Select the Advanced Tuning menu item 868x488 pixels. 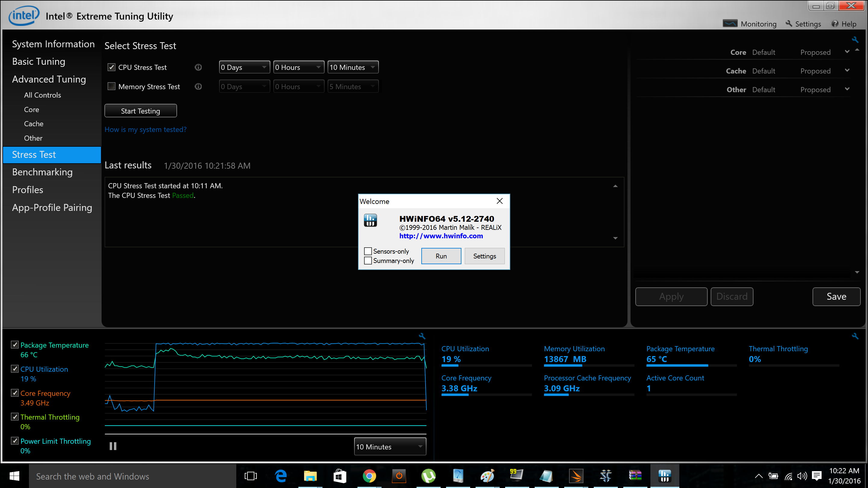(48, 79)
